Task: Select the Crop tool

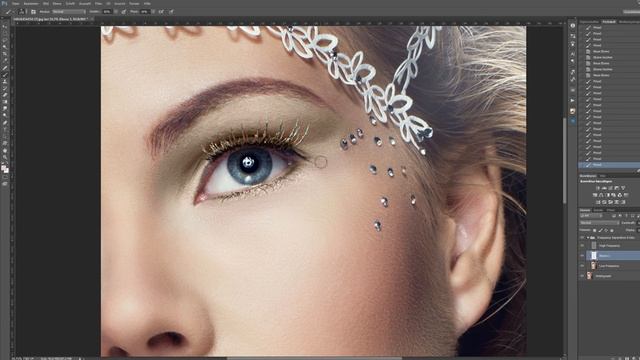Action: coord(6,53)
